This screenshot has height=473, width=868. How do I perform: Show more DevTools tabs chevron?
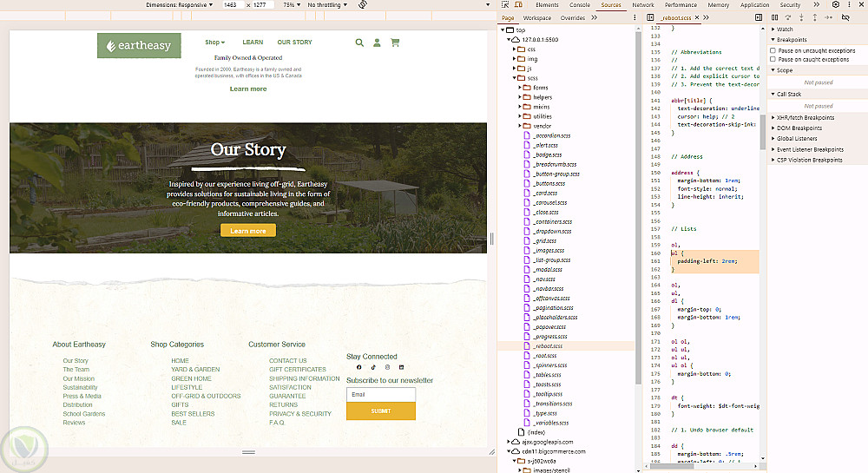817,4
